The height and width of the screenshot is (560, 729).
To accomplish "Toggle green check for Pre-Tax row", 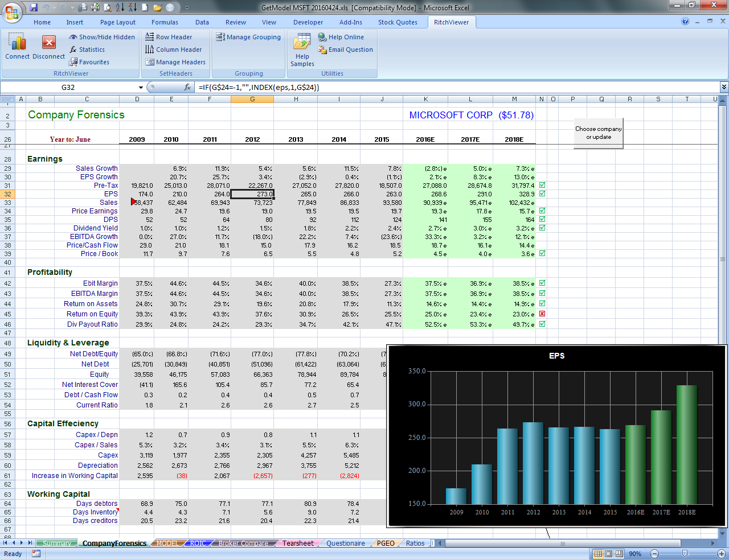I will click(x=542, y=185).
